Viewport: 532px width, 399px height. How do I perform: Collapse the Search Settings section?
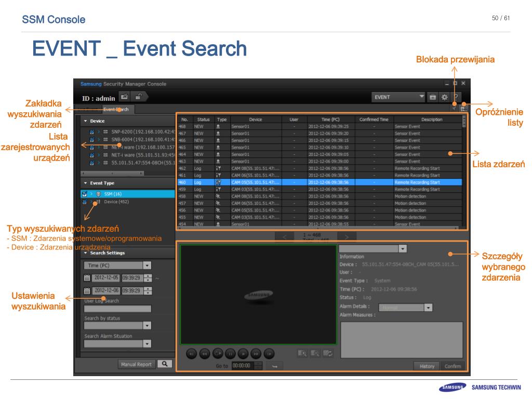(86, 253)
